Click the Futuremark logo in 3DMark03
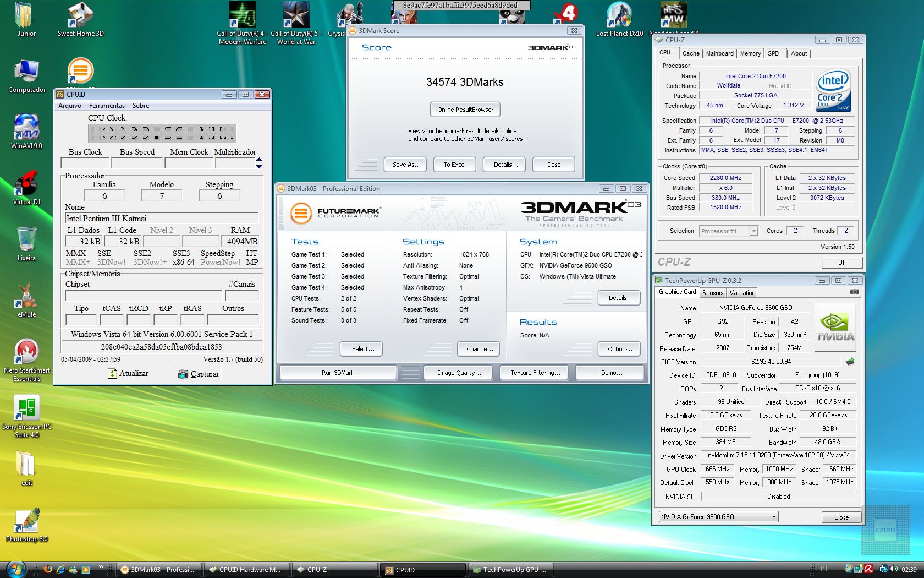 click(x=335, y=213)
